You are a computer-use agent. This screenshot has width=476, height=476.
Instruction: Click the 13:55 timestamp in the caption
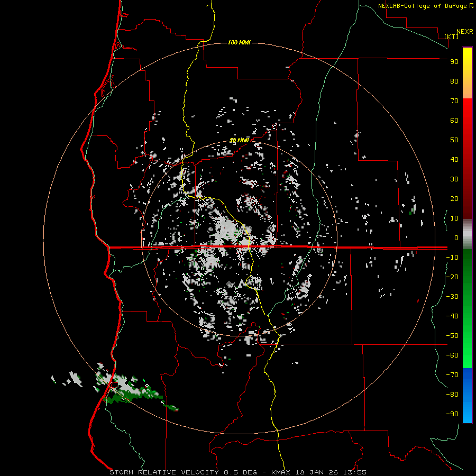tap(355, 472)
